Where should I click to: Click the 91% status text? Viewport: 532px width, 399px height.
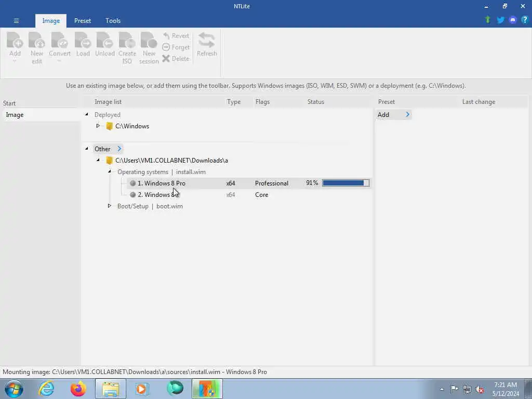pos(312,183)
